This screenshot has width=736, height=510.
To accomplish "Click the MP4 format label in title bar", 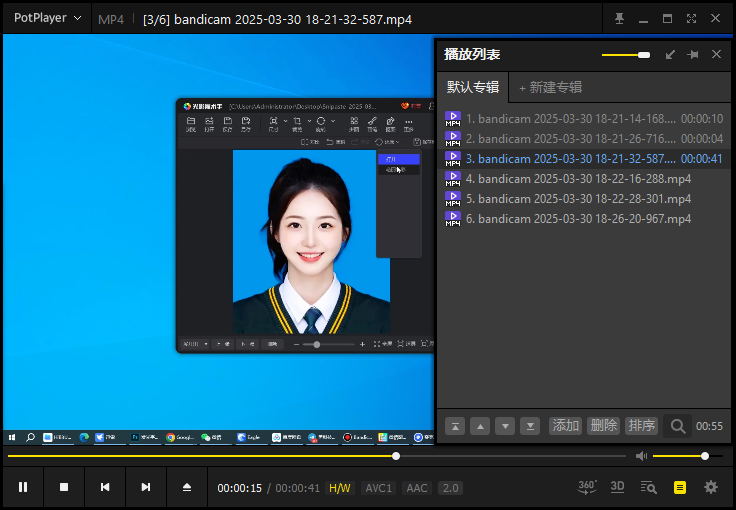I will coord(111,20).
